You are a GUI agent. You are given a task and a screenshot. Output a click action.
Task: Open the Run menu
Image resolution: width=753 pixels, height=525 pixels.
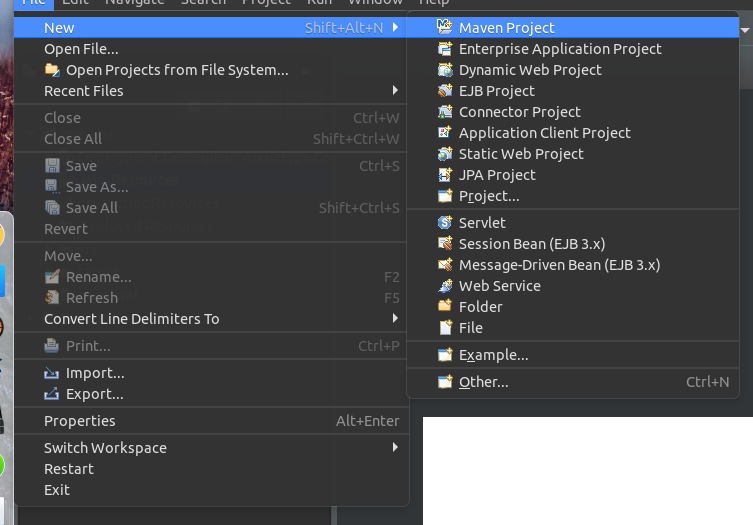(319, 2)
